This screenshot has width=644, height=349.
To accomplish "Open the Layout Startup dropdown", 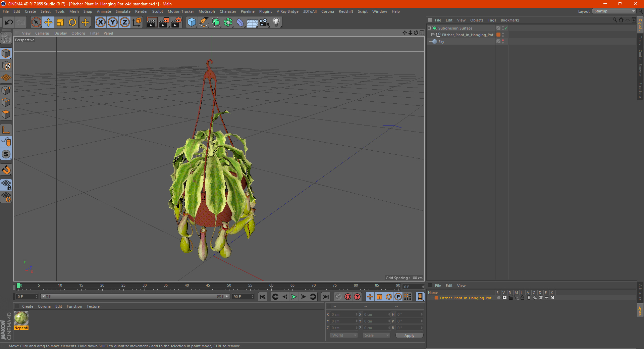I will click(614, 11).
